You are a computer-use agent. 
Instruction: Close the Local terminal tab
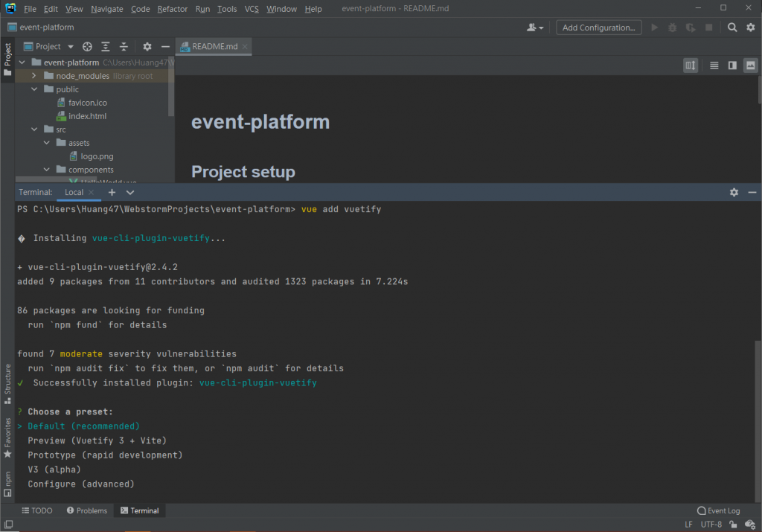(92, 193)
